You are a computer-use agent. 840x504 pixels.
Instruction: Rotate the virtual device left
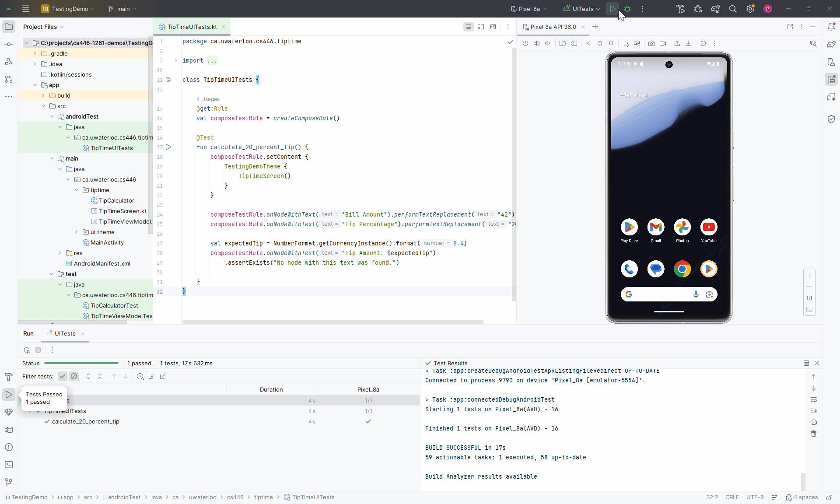click(x=562, y=43)
